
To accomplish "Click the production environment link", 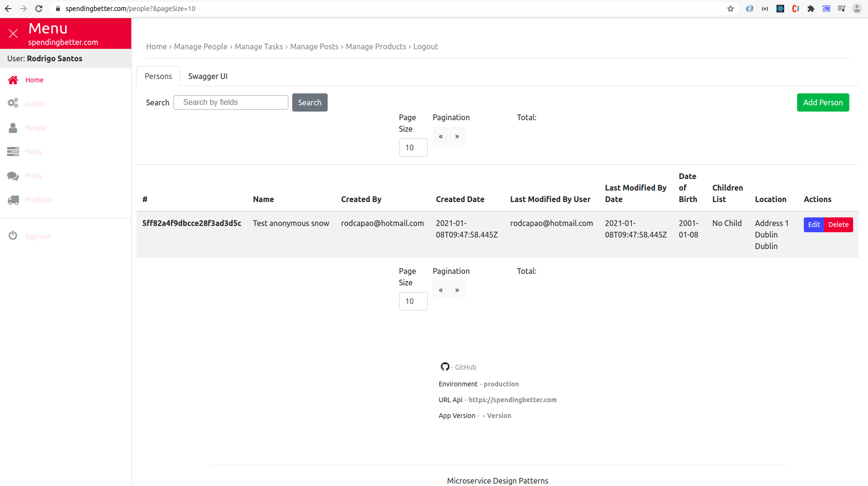I will click(501, 384).
